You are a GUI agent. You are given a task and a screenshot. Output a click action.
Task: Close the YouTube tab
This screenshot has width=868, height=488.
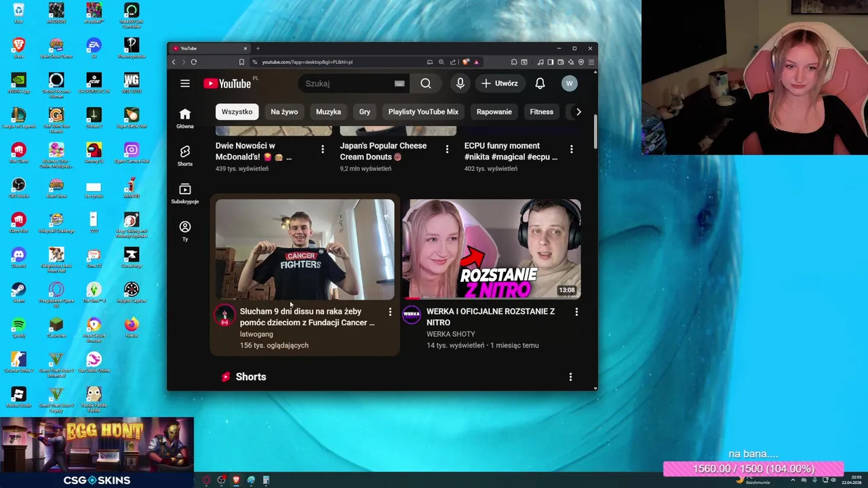(245, 48)
